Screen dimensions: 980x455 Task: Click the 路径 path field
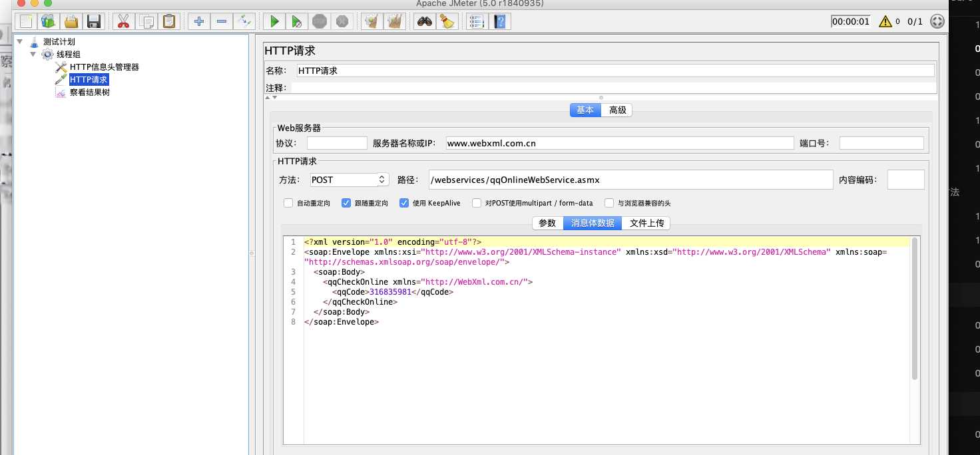click(x=631, y=180)
